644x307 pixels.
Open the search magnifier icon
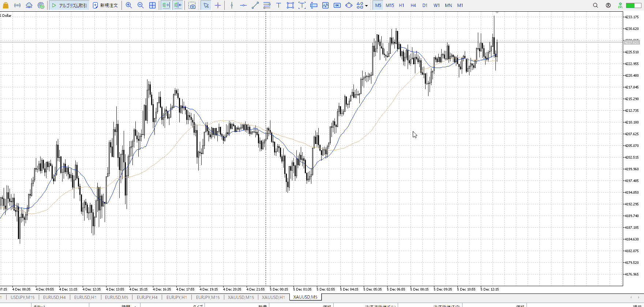pyautogui.click(x=595, y=5)
